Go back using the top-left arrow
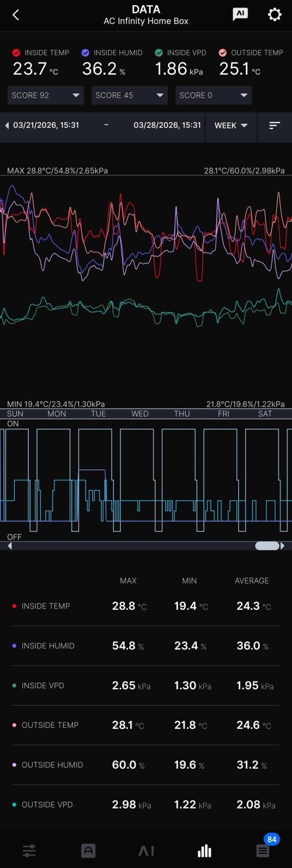Screen dimensions: 292x868 16,15
